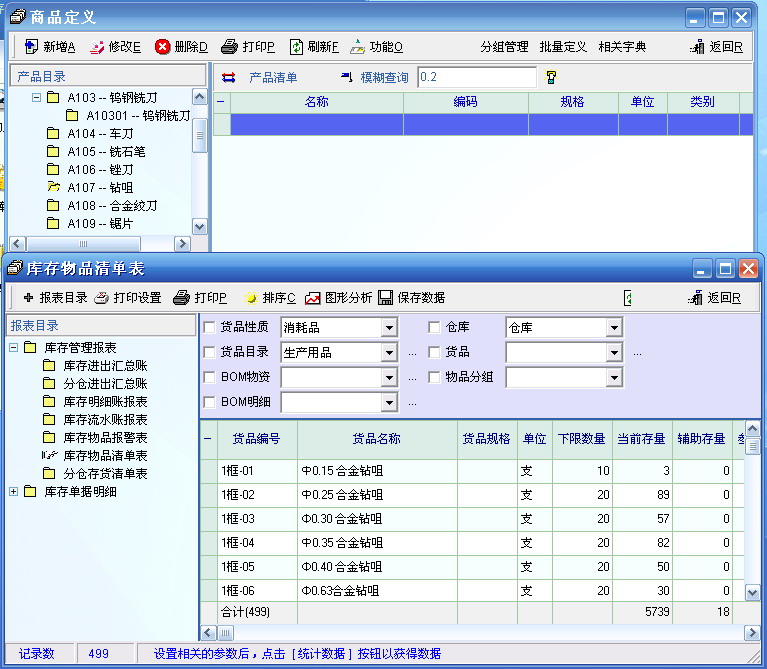Tick the 仓库 checkbox

click(x=434, y=327)
